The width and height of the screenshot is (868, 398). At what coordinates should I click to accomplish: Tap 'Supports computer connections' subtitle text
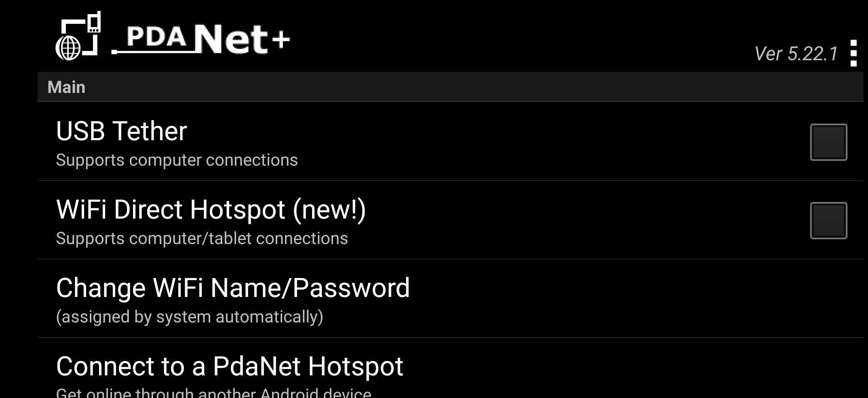coord(177,160)
